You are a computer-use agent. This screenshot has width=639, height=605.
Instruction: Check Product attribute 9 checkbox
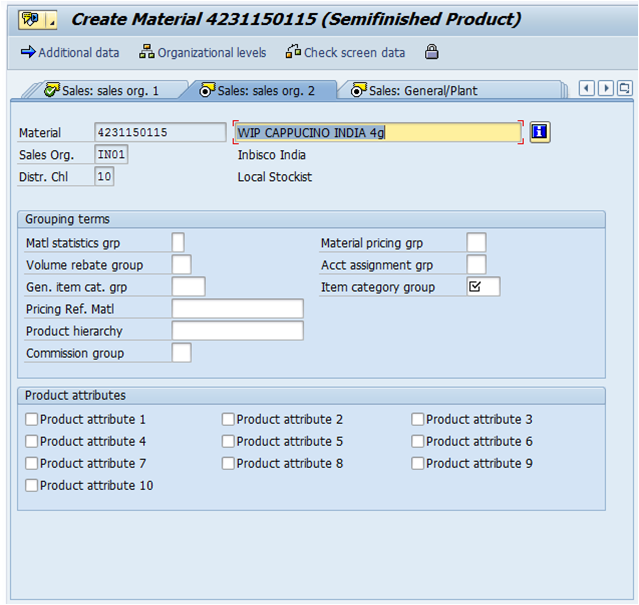point(418,464)
